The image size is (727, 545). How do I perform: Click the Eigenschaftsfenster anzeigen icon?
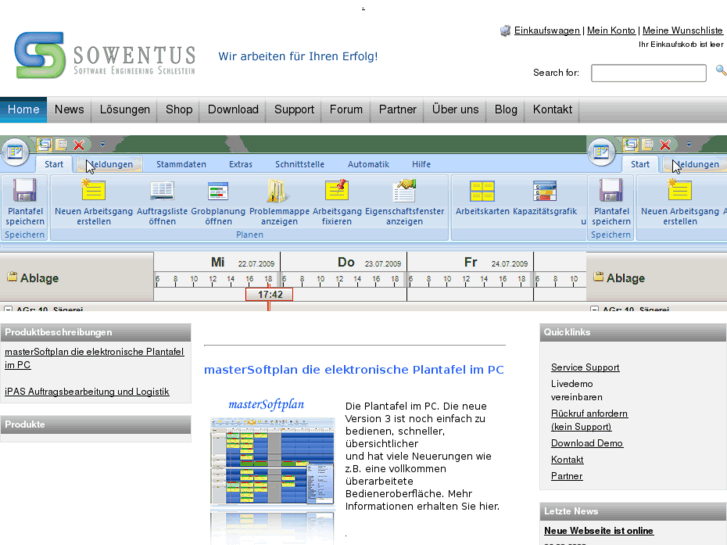tap(404, 191)
